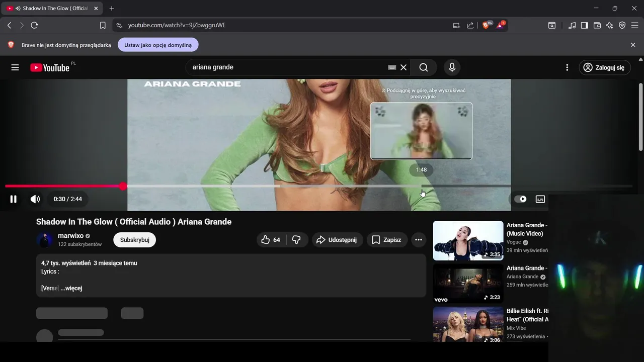Image resolution: width=644 pixels, height=362 pixels.
Task: Start voice search with the microphone
Action: [x=452, y=67]
